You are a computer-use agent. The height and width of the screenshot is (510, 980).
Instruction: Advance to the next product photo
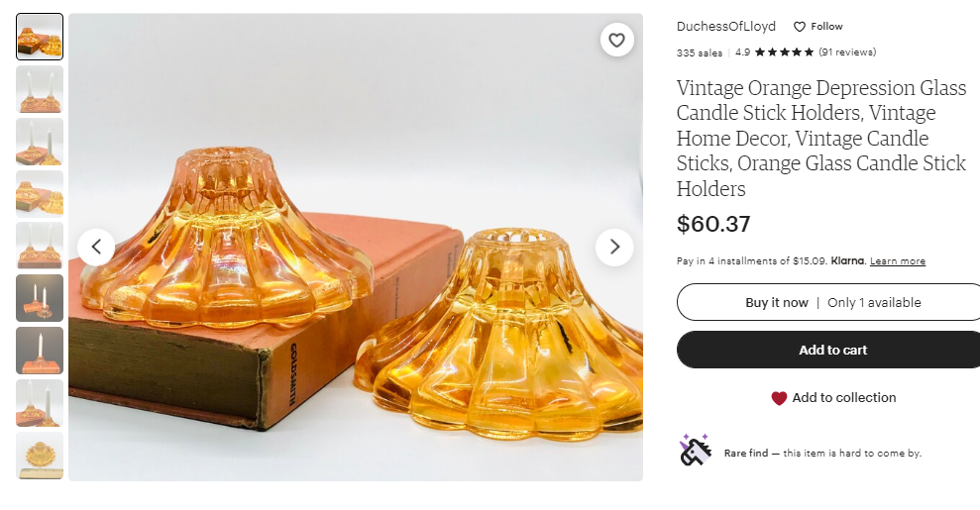click(614, 247)
